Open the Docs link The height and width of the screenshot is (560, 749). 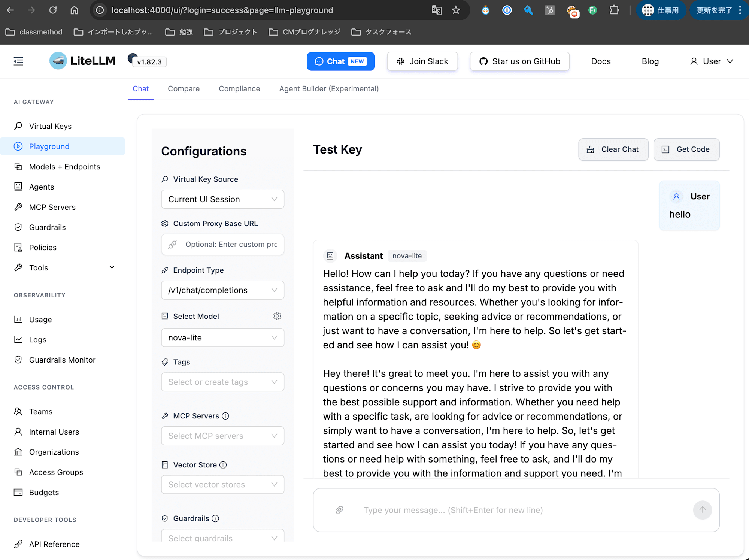click(601, 61)
